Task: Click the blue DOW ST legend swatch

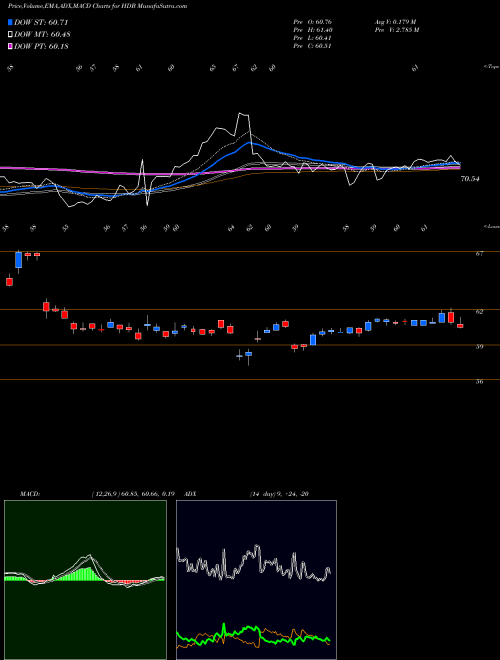Action: 11,22
